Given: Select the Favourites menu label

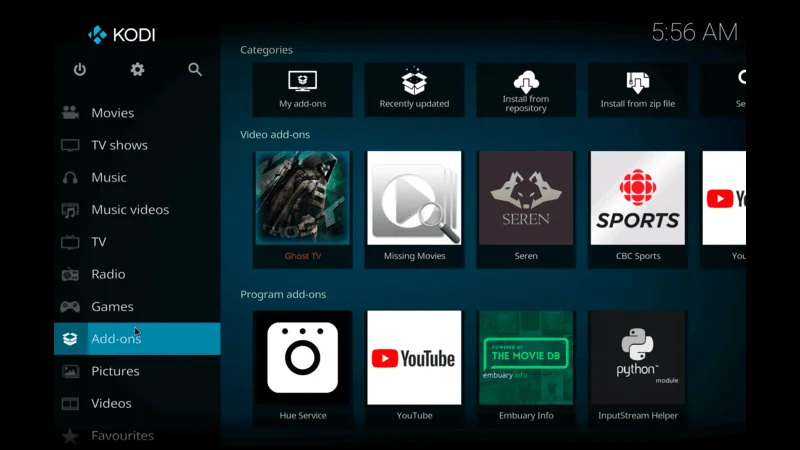Looking at the screenshot, I should click(122, 436).
